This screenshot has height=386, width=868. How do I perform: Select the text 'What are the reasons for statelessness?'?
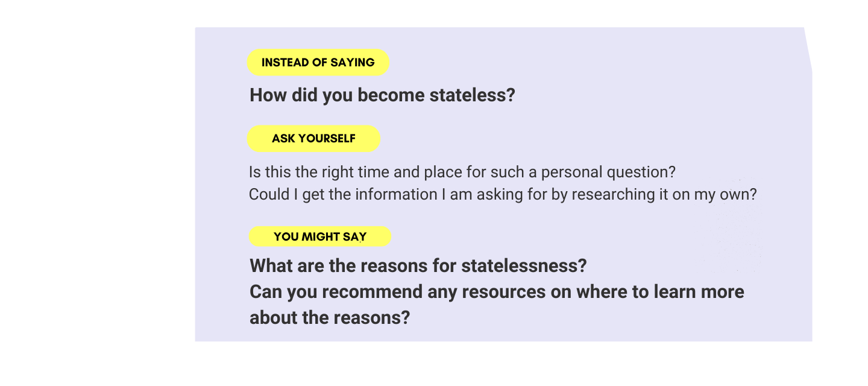point(418,265)
